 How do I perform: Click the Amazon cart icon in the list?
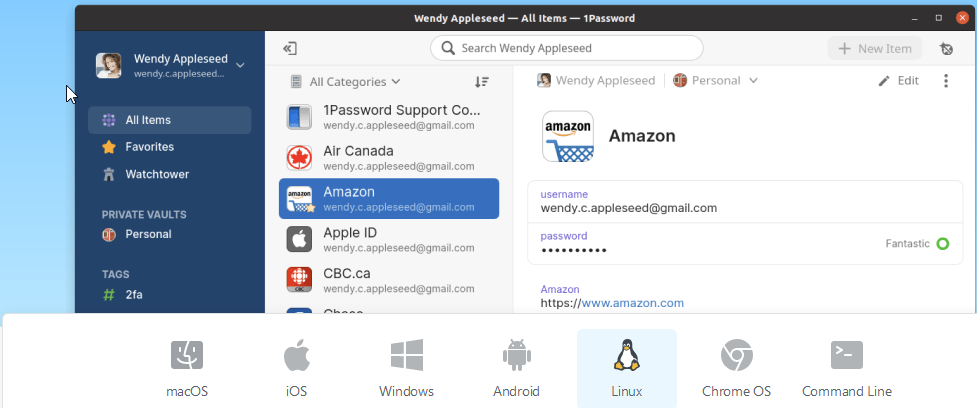[x=299, y=199]
